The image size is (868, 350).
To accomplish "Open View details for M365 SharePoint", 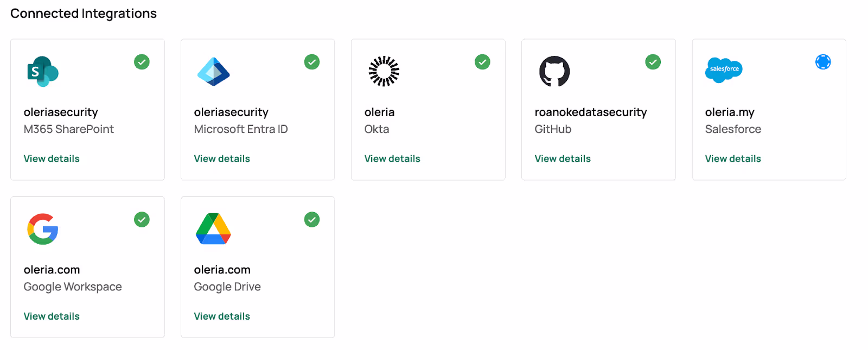I will point(52,158).
